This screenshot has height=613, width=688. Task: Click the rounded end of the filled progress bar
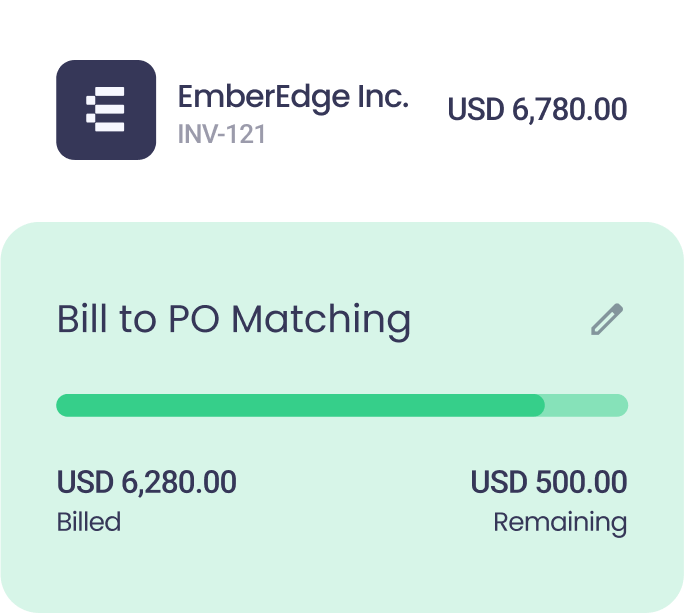(538, 405)
